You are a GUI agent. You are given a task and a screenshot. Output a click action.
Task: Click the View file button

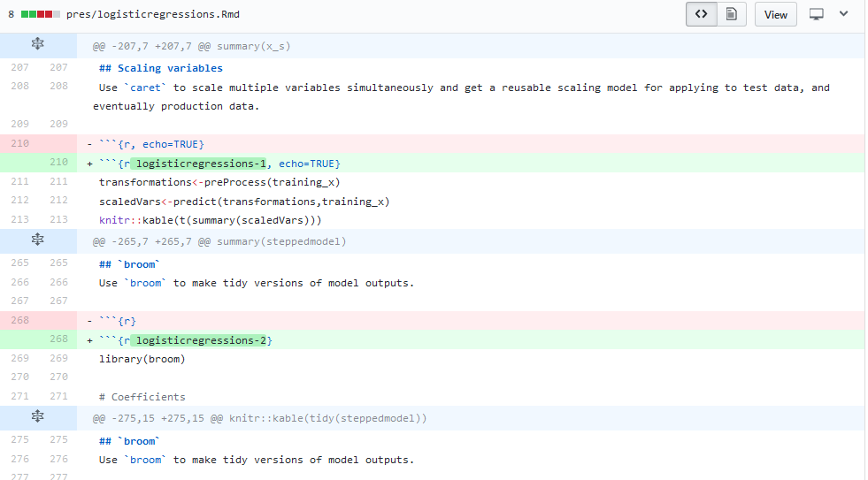click(x=776, y=14)
